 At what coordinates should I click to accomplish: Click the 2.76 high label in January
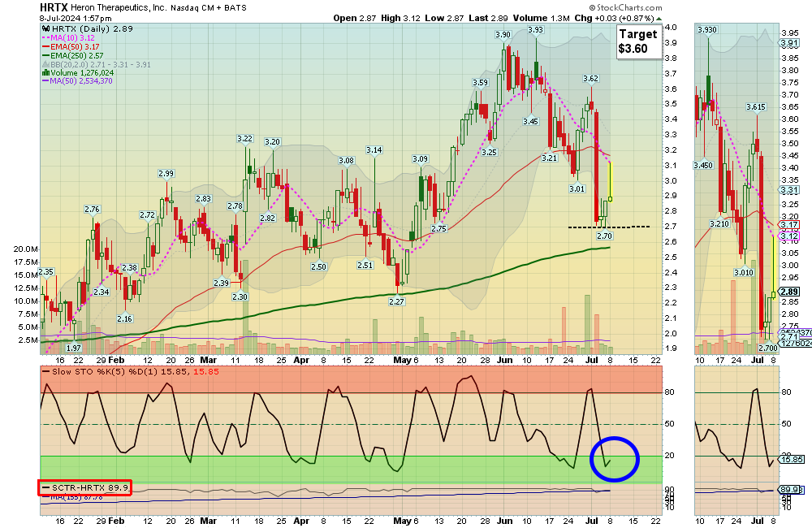click(92, 210)
